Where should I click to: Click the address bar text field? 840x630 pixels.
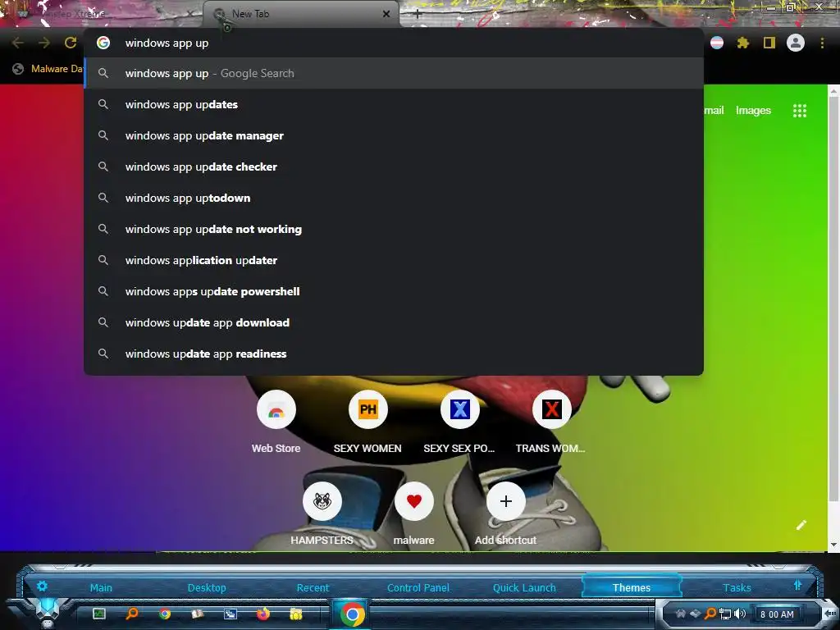394,43
